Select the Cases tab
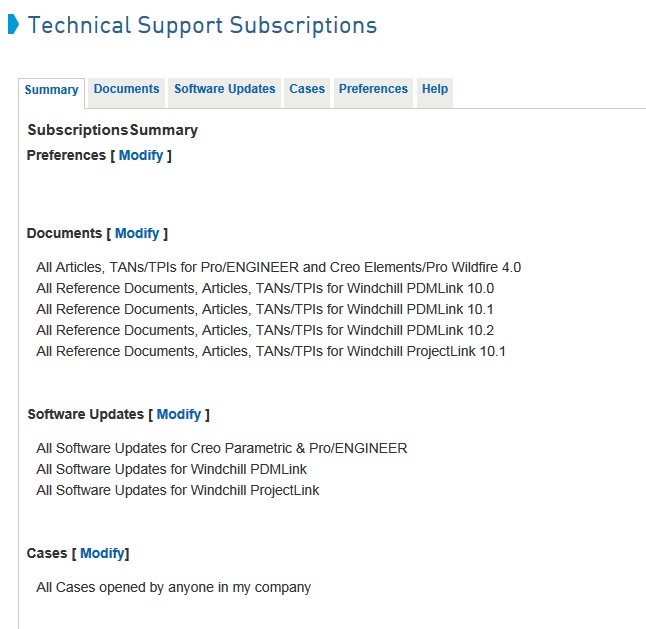Image resolution: width=646 pixels, height=629 pixels. (307, 89)
